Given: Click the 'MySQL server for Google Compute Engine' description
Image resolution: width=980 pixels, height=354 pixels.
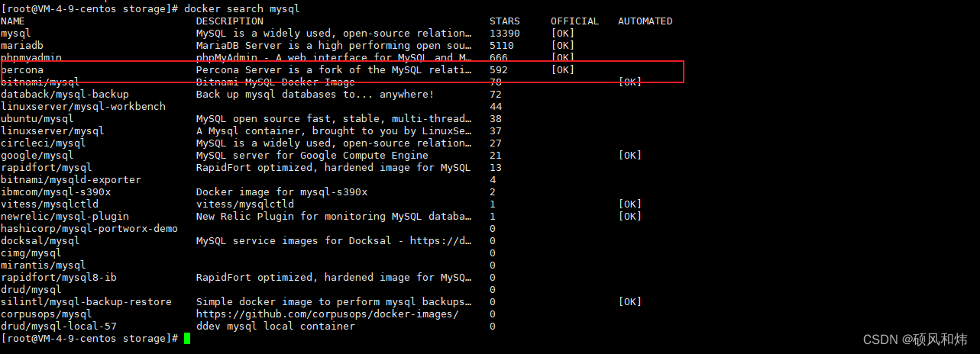Looking at the screenshot, I should 312,156.
